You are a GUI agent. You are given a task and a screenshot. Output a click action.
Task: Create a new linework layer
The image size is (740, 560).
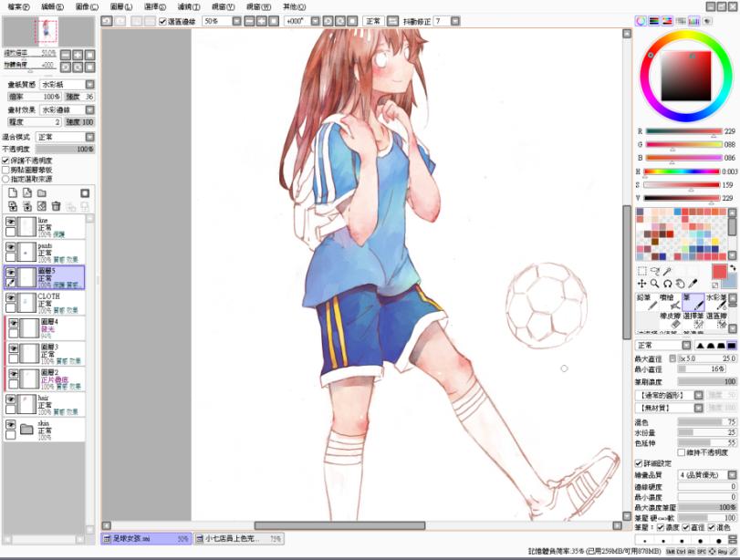[x=27, y=193]
